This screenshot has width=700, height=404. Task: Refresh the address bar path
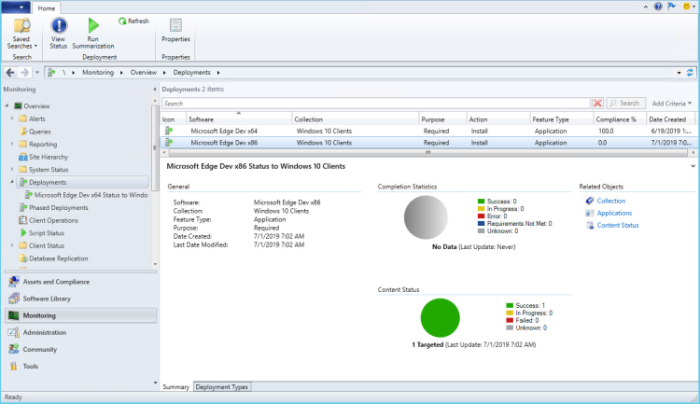(690, 72)
